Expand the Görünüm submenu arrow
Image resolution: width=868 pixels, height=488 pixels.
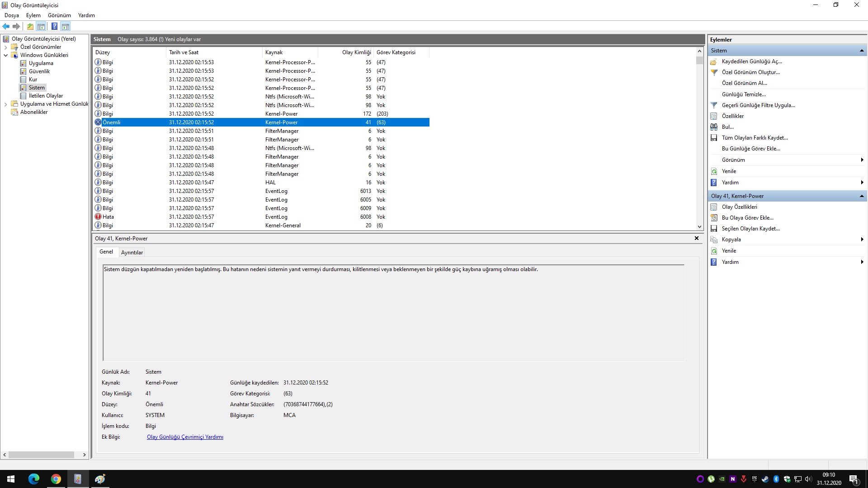(x=862, y=160)
